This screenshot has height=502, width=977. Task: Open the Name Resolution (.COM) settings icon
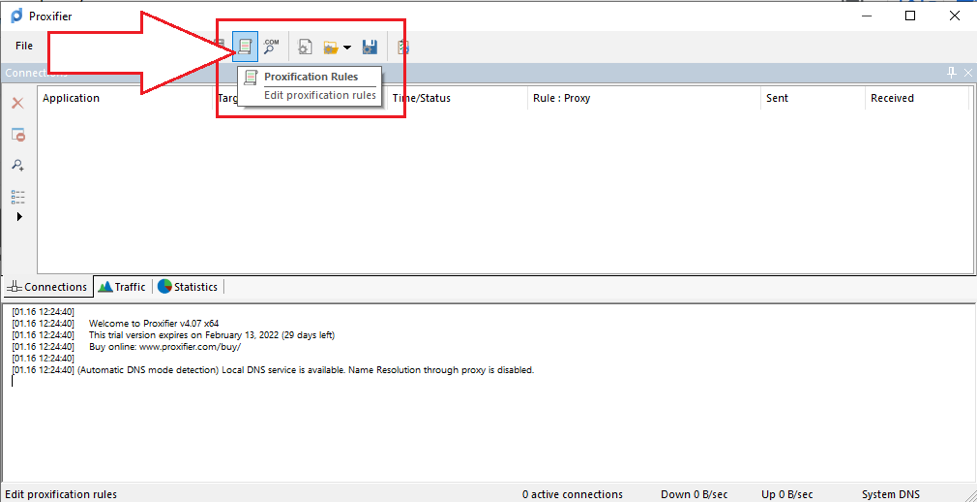271,46
